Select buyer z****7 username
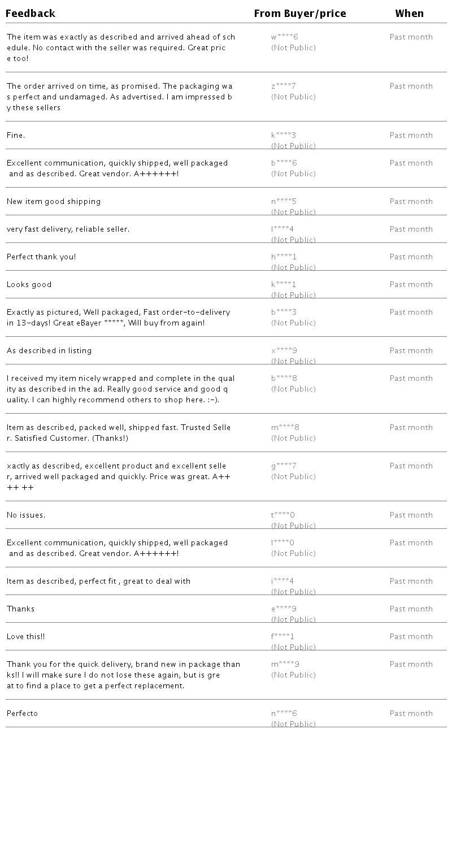The image size is (452, 868). pyautogui.click(x=283, y=86)
